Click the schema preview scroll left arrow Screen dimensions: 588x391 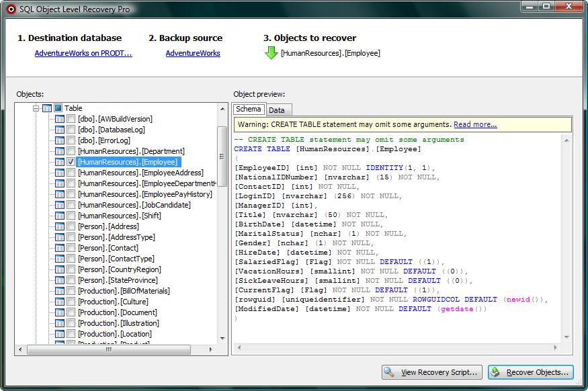pos(239,348)
